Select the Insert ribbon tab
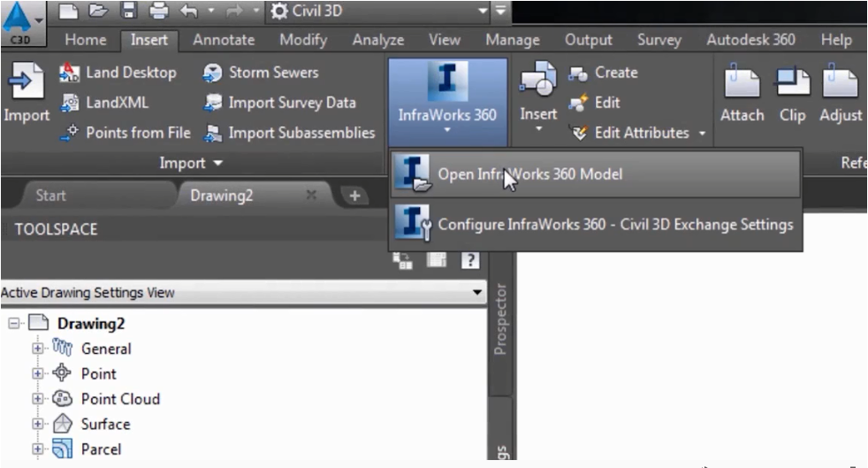Image resolution: width=868 pixels, height=468 pixels. pos(149,40)
